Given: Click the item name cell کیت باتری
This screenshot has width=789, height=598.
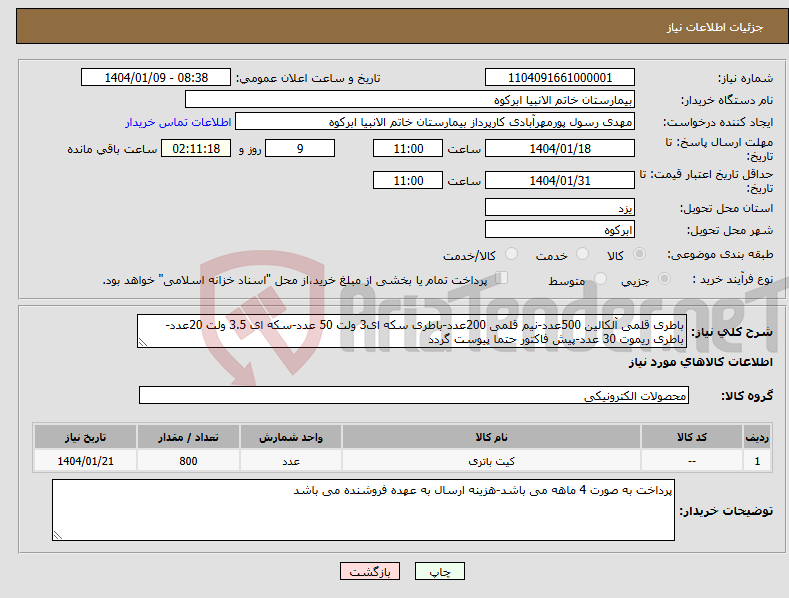Looking at the screenshot, I should click(491, 461).
